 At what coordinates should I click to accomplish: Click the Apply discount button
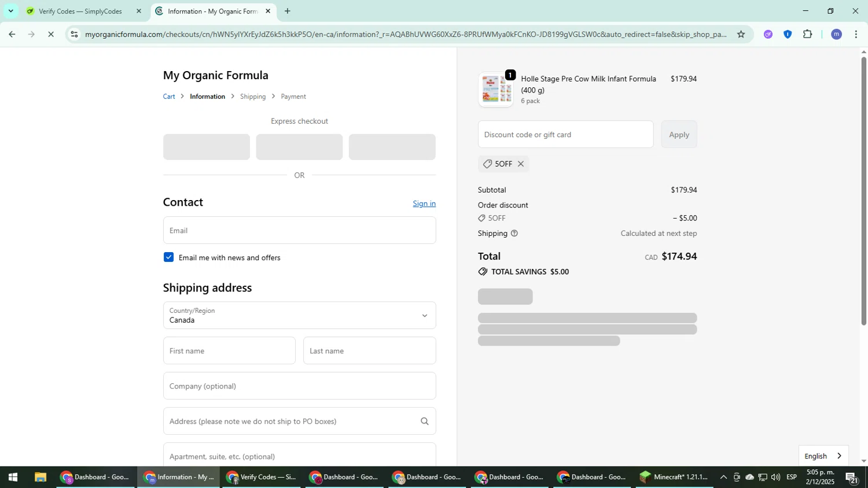(679, 135)
